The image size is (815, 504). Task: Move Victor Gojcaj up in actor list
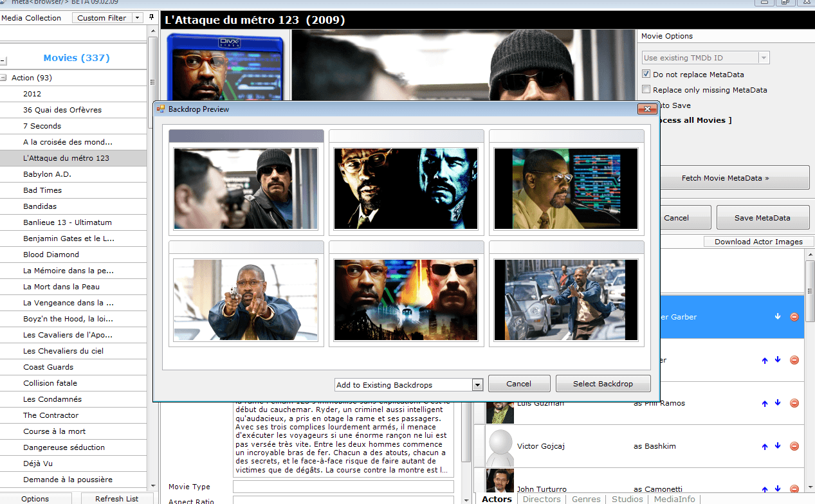tap(765, 447)
